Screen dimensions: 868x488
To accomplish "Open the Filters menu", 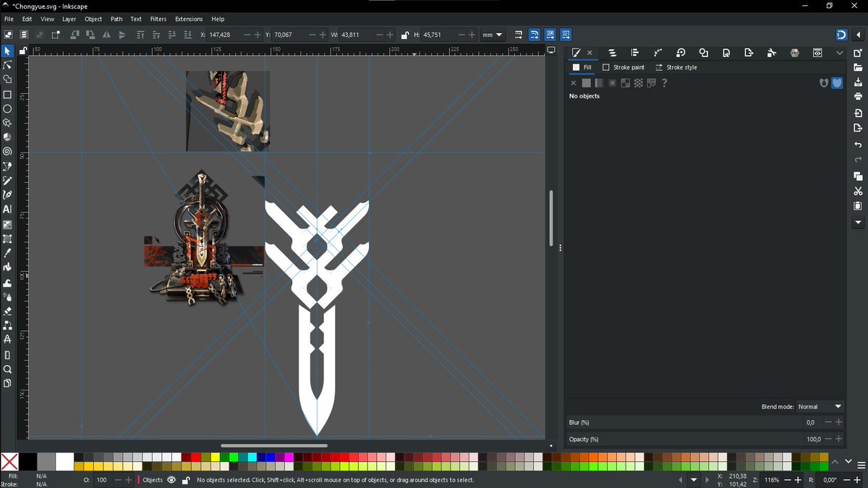I will tap(158, 19).
